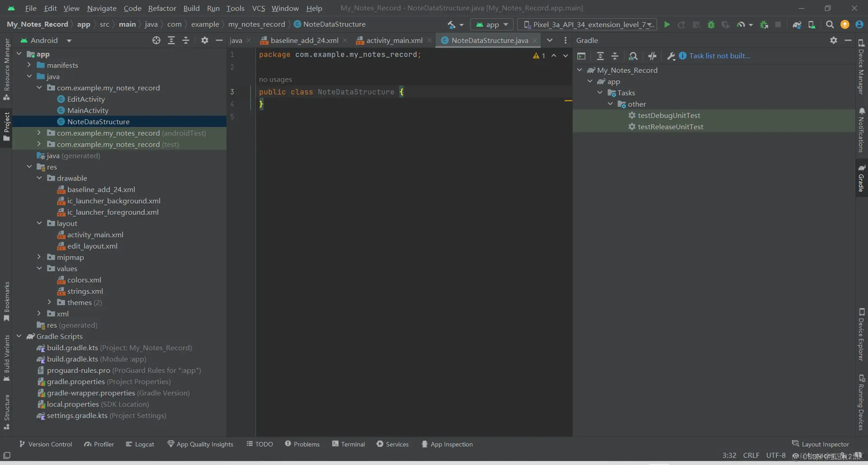Toggle the Bookmarks sidebar panel

tap(6, 301)
